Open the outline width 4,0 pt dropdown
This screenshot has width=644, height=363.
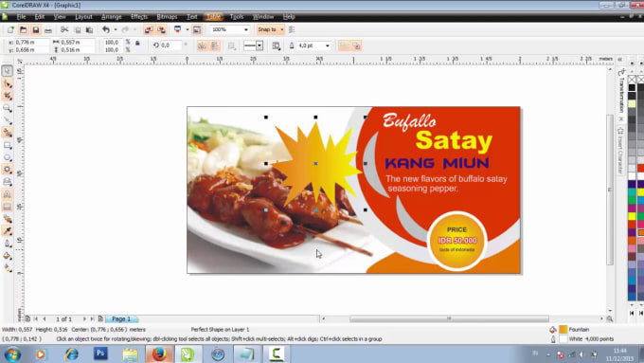[328, 45]
